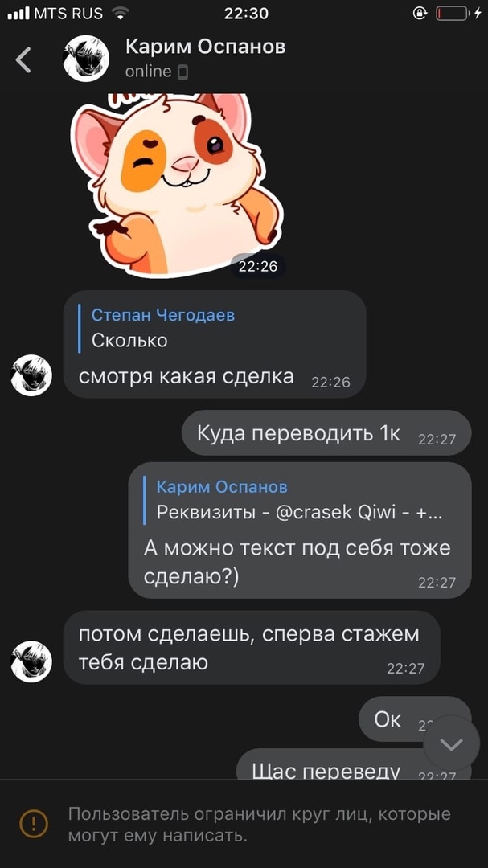Open the quoted 'Реквизиты - @crasek Qiwi' reply
The image size is (488, 868).
click(293, 501)
